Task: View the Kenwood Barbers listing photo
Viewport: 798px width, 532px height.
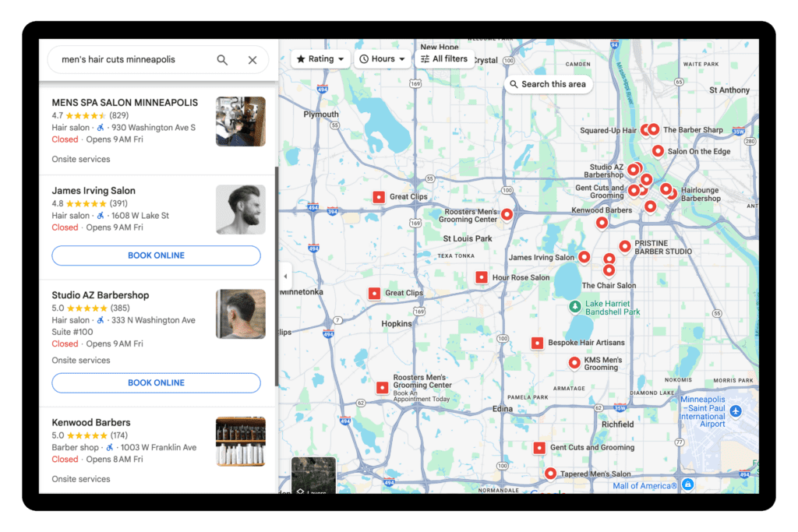Action: pos(241,442)
